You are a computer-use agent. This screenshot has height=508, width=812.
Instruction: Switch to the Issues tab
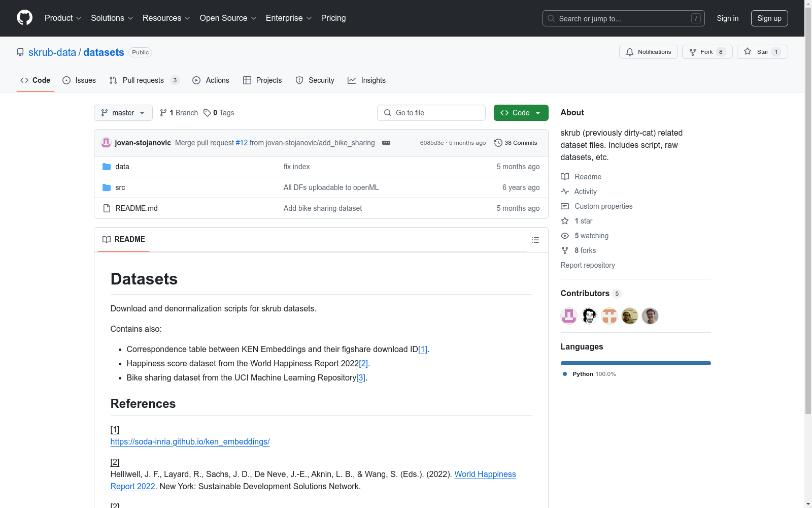tap(79, 80)
